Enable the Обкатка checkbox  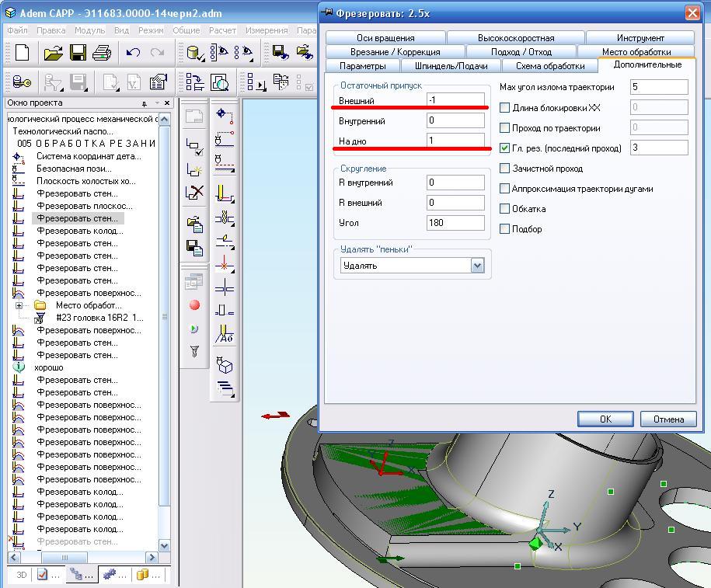504,209
